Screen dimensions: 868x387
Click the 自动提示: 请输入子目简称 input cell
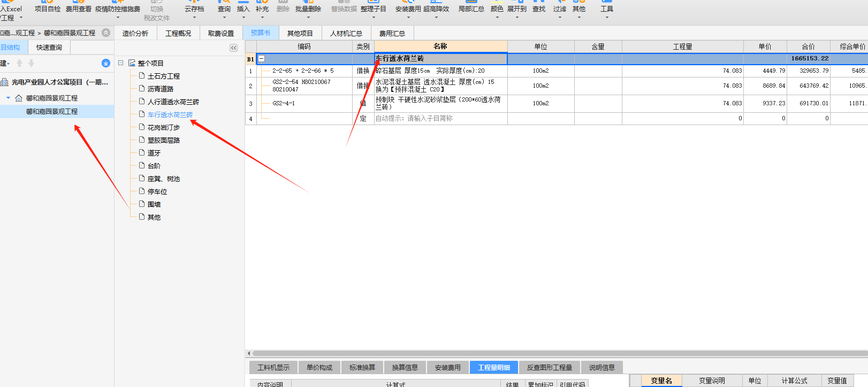[441, 119]
